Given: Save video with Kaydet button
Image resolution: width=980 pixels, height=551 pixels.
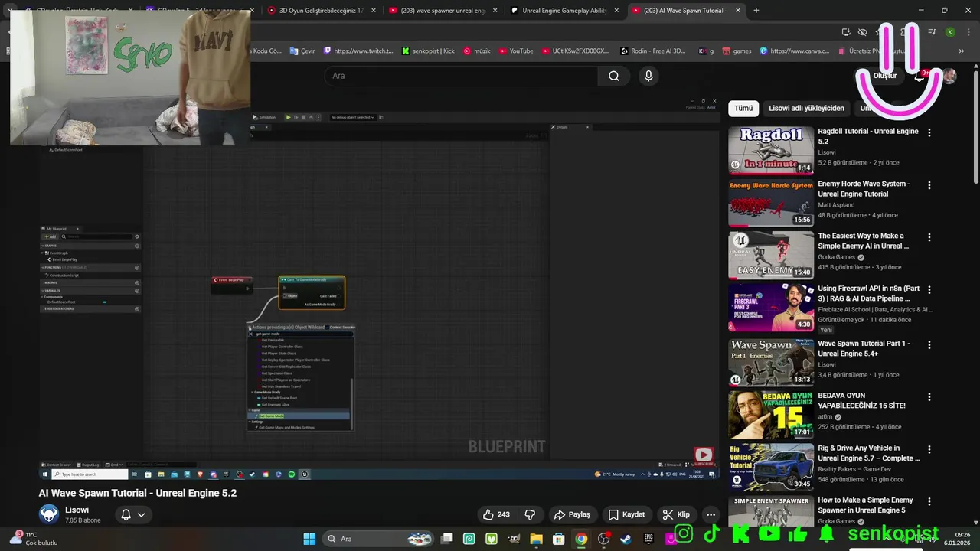Looking at the screenshot, I should coord(626,514).
